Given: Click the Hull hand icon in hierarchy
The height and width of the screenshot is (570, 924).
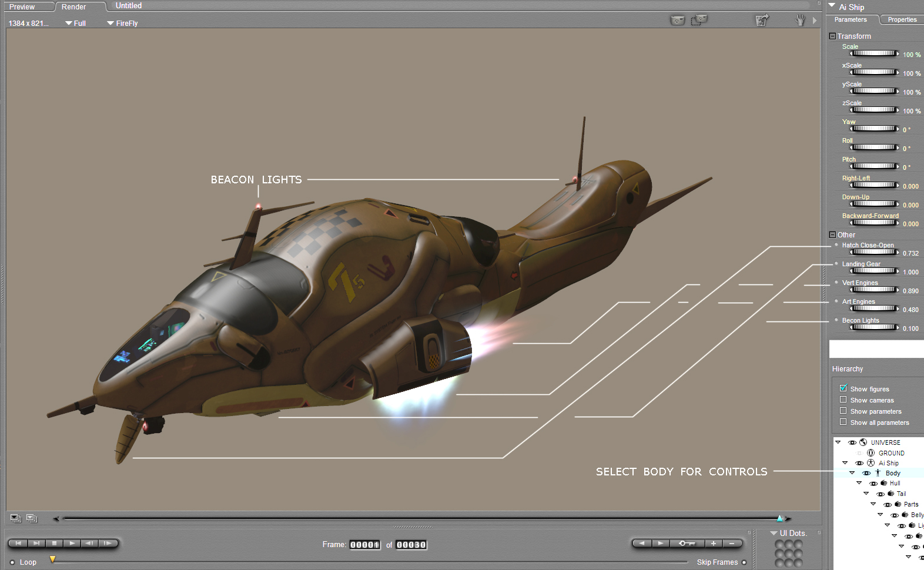Looking at the screenshot, I should click(x=884, y=483).
